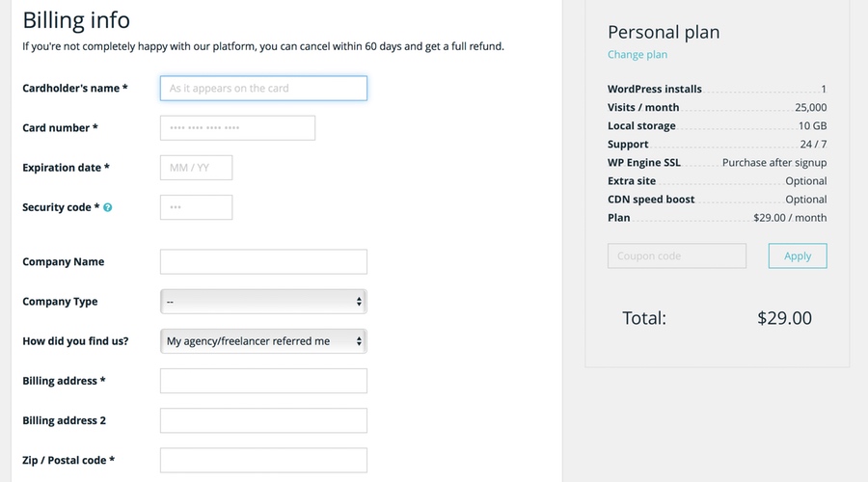The width and height of the screenshot is (868, 482).
Task: Focus the Coupon code field
Action: tap(676, 255)
